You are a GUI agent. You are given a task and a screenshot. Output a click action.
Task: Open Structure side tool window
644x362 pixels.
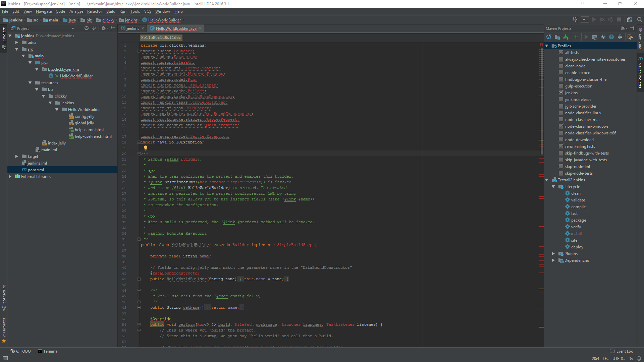point(4,298)
